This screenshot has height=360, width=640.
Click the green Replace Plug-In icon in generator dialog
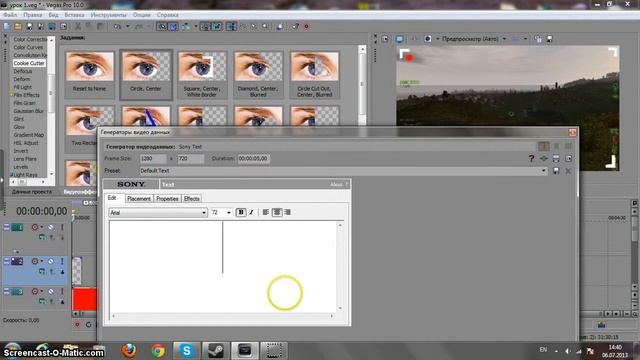[x=544, y=158]
